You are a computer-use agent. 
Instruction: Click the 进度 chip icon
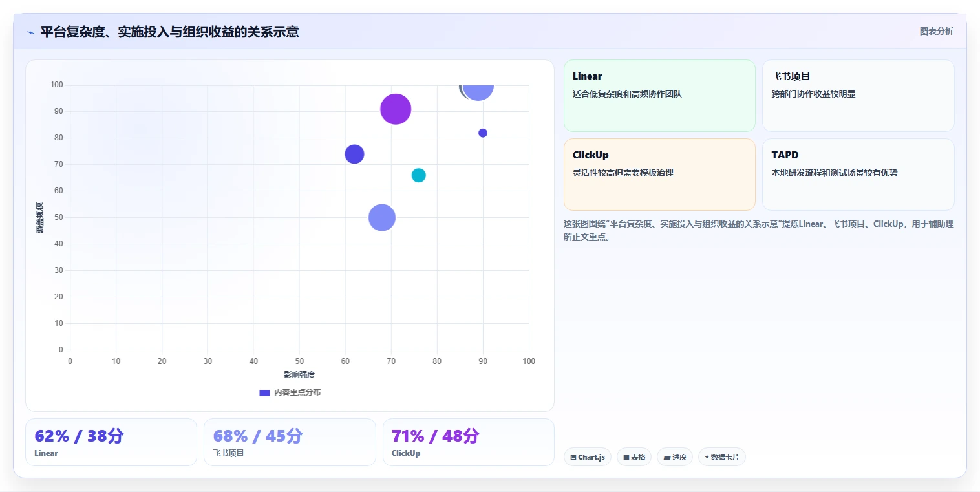click(666, 458)
